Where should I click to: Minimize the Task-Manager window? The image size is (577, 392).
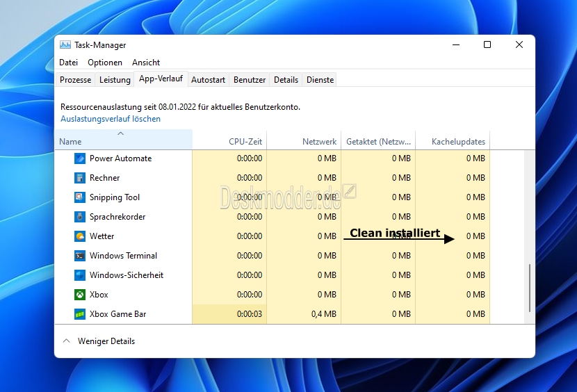tap(456, 44)
